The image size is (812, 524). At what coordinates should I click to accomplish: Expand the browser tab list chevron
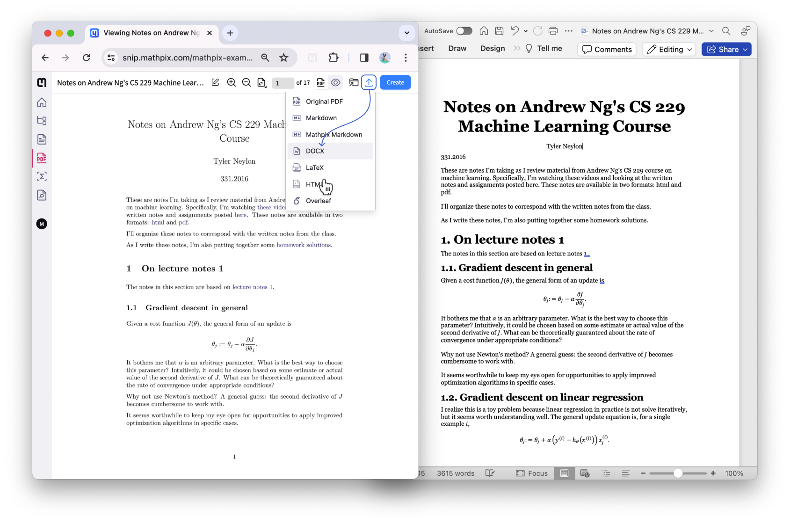[406, 33]
